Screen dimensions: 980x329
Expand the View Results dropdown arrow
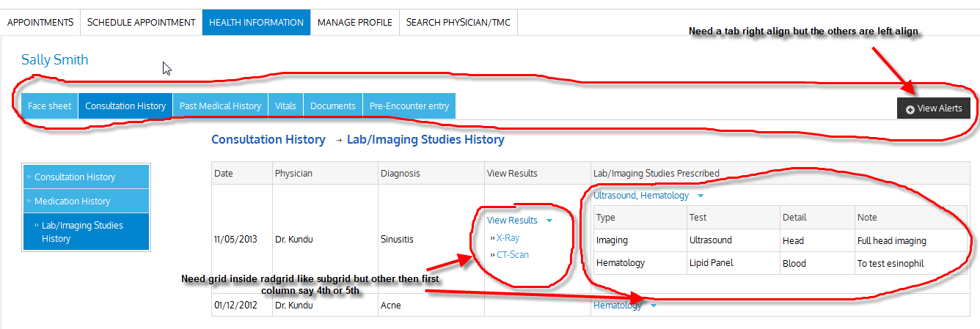point(549,221)
